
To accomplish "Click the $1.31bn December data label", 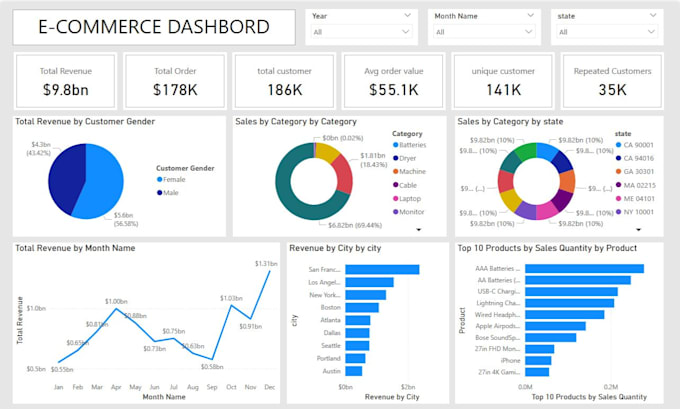I will pyautogui.click(x=266, y=264).
